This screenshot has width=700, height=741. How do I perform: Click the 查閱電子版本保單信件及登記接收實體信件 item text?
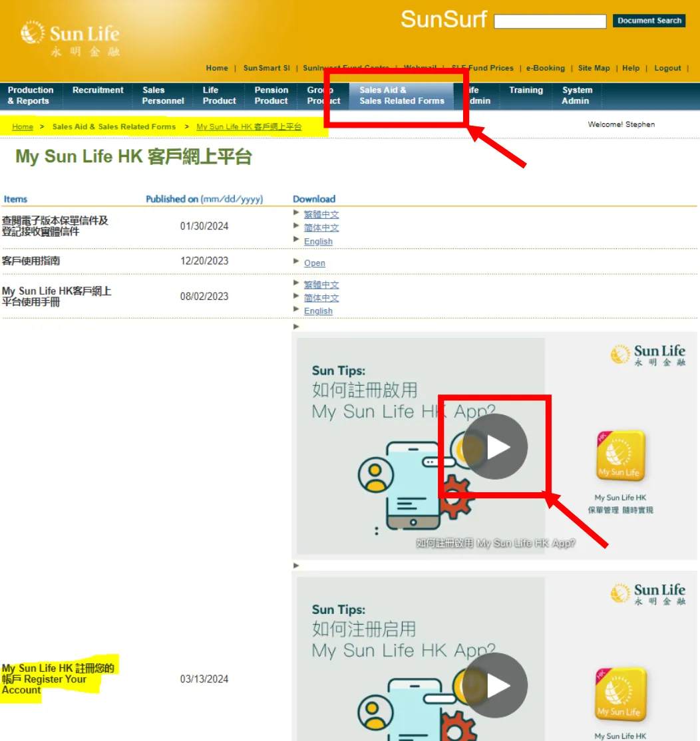[x=55, y=226]
